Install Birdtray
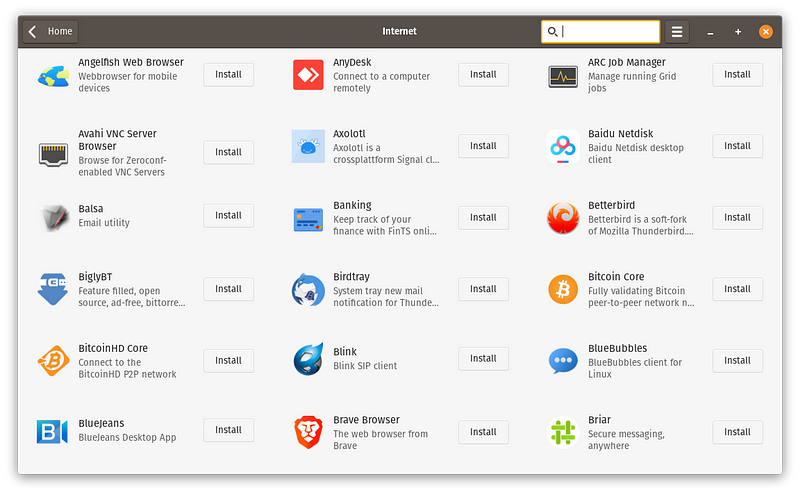The image size is (800, 494). (483, 289)
